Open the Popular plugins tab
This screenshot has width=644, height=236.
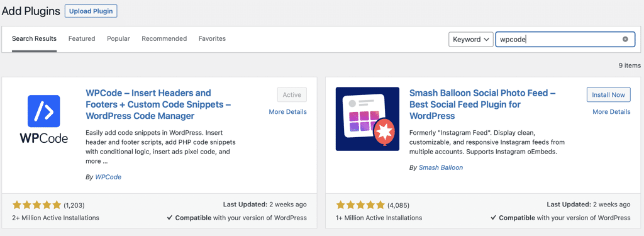click(x=118, y=38)
